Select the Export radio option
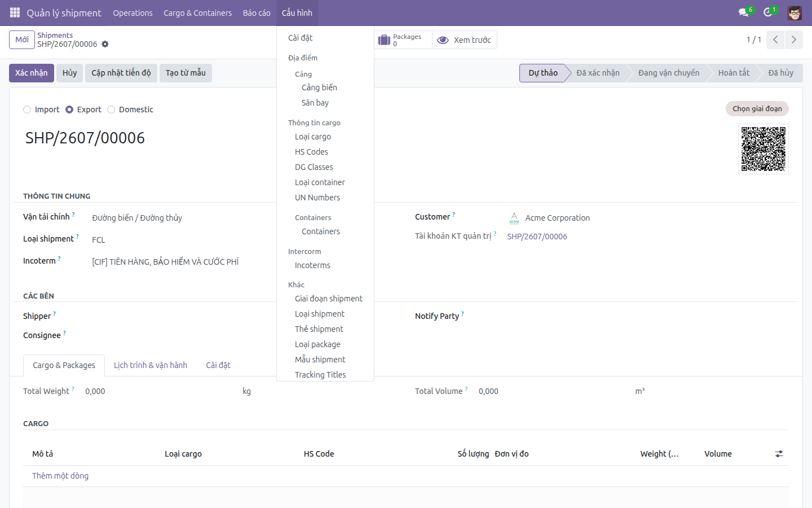This screenshot has width=812, height=508. (x=69, y=110)
